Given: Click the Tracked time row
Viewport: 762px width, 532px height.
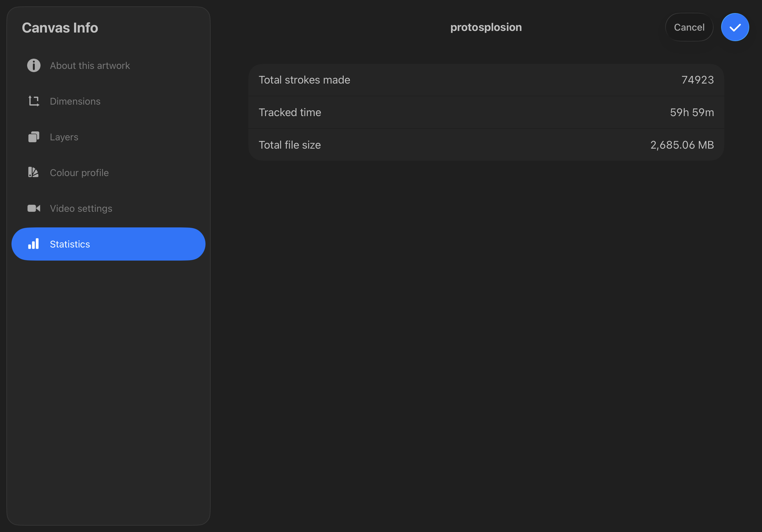Looking at the screenshot, I should tap(486, 113).
